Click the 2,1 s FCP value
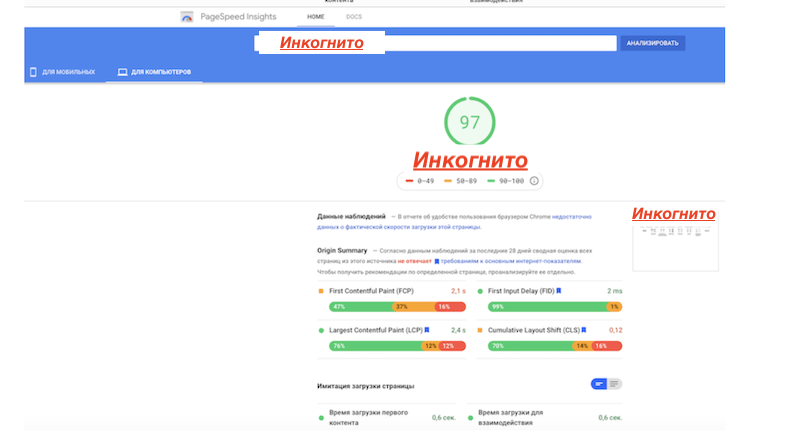The image size is (800, 441). [x=458, y=291]
